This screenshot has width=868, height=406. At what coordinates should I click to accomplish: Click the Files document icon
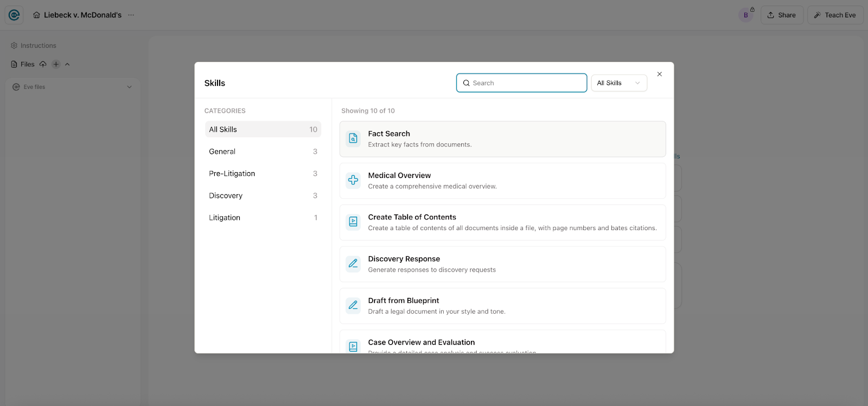pyautogui.click(x=14, y=64)
